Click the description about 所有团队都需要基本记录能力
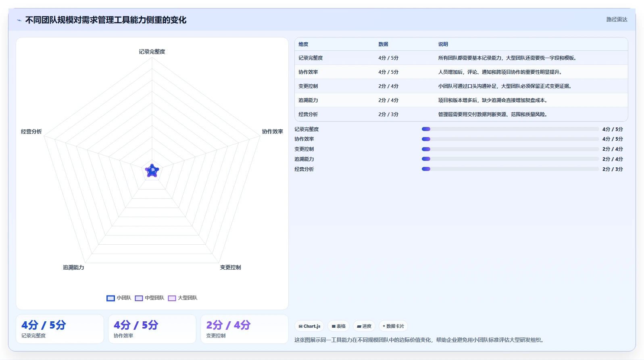The image size is (644, 360). [x=507, y=58]
